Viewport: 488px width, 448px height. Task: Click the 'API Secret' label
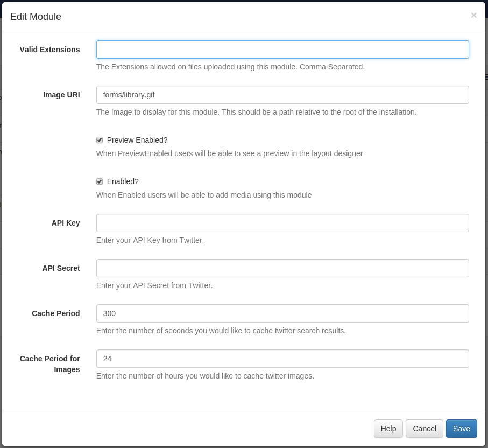[x=61, y=268]
